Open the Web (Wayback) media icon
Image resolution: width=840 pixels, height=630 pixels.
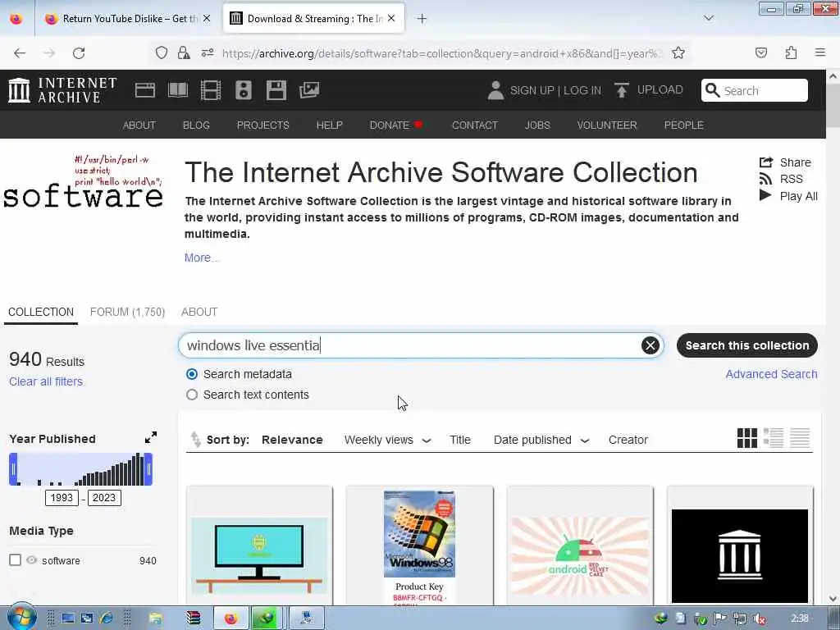tap(144, 90)
